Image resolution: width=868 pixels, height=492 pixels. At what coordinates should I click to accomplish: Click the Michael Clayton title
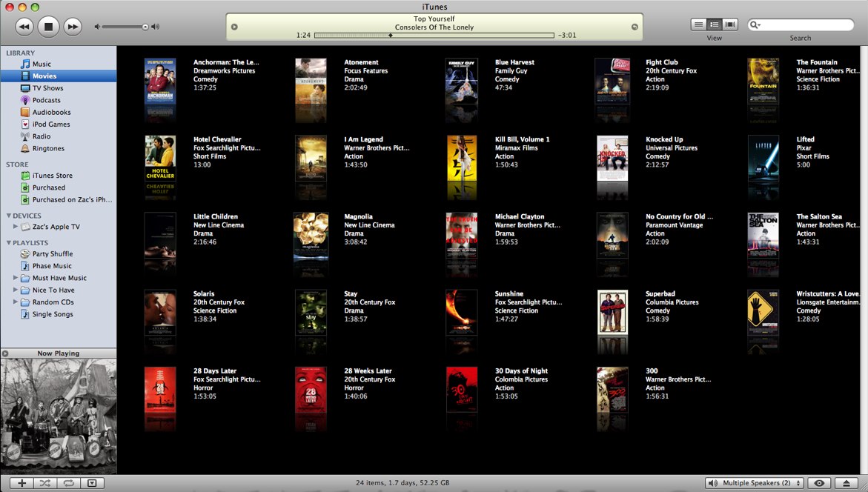click(x=520, y=216)
